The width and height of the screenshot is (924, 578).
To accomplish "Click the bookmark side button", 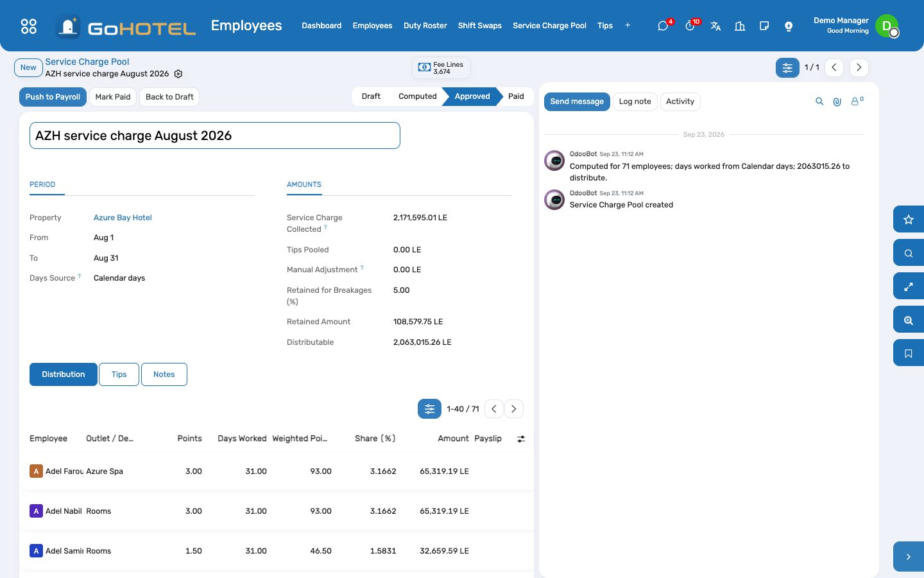I will [x=909, y=353].
